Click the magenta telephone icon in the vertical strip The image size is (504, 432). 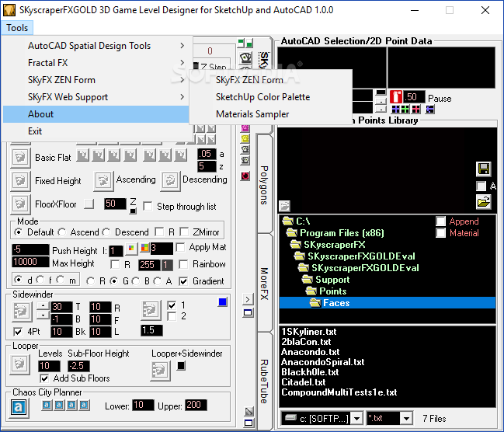click(245, 128)
